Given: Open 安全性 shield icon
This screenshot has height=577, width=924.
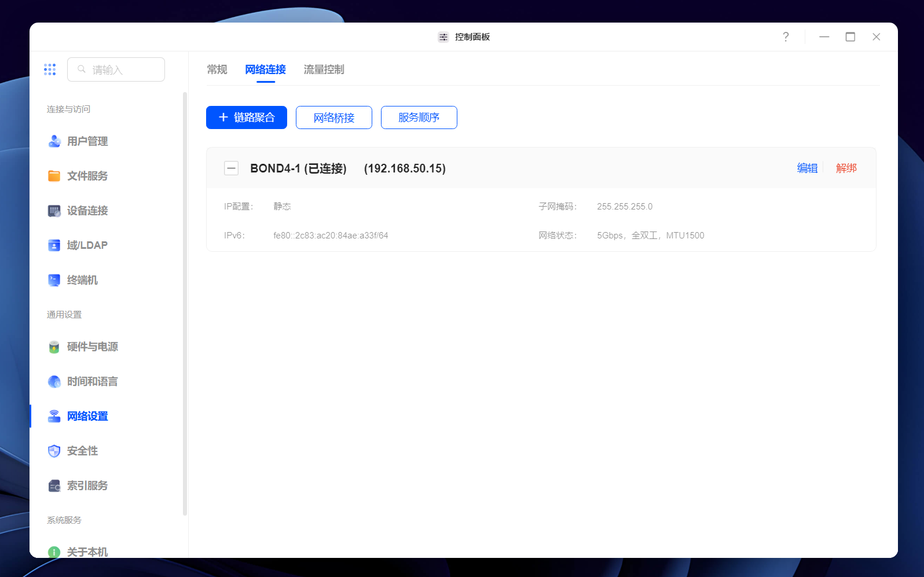Looking at the screenshot, I should pyautogui.click(x=54, y=451).
